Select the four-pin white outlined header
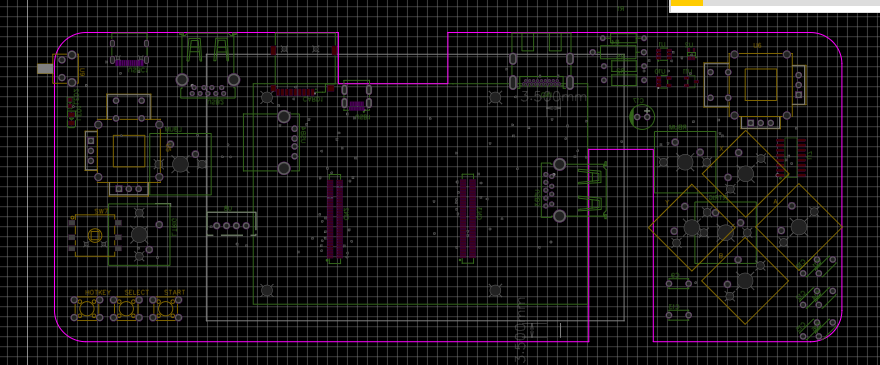 [231, 224]
